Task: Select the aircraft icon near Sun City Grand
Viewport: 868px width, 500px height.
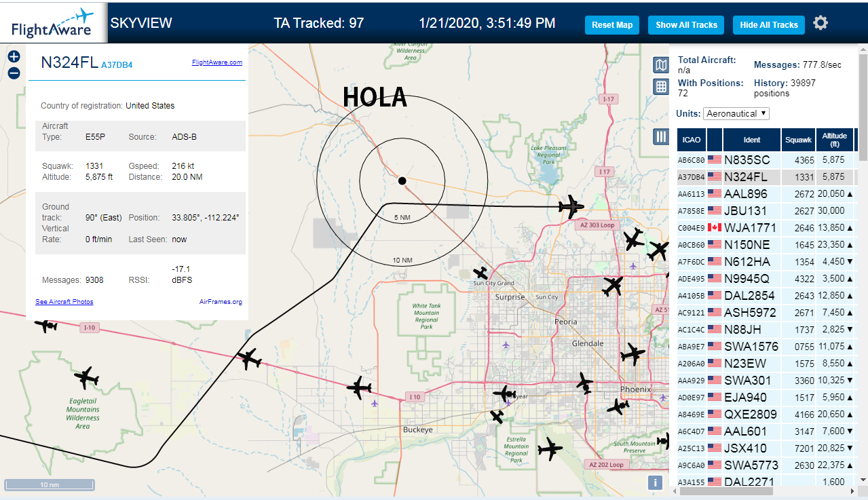Action: [480, 273]
